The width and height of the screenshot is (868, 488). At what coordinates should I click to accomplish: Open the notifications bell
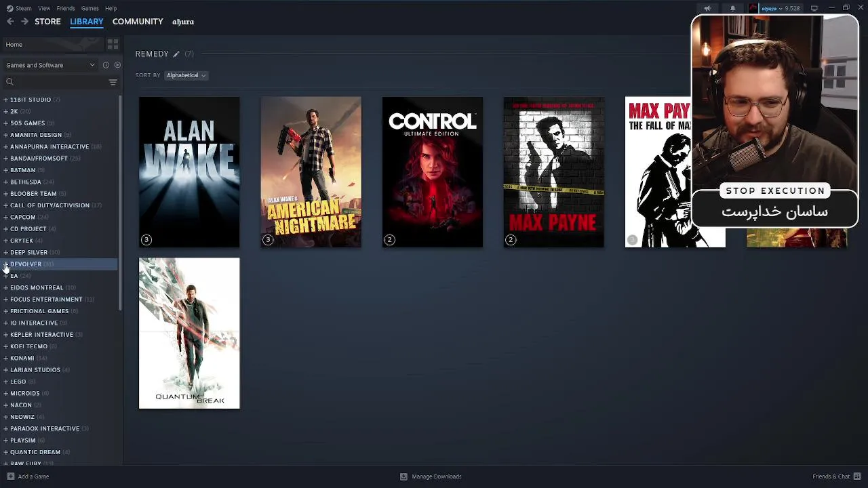coord(732,8)
